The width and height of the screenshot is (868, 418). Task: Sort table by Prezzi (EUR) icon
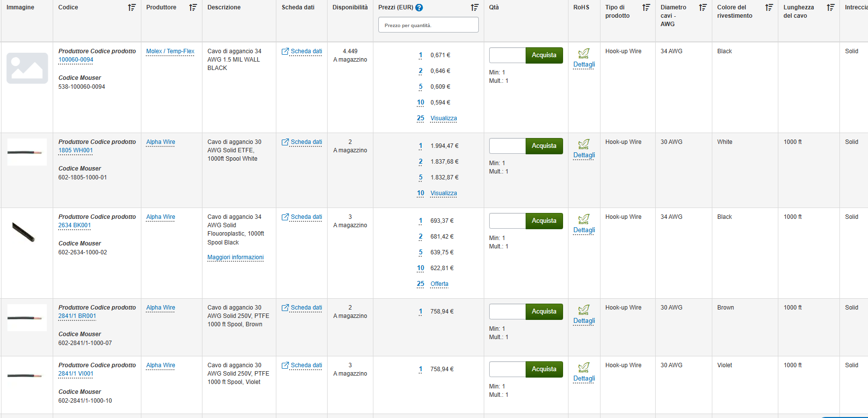(474, 7)
